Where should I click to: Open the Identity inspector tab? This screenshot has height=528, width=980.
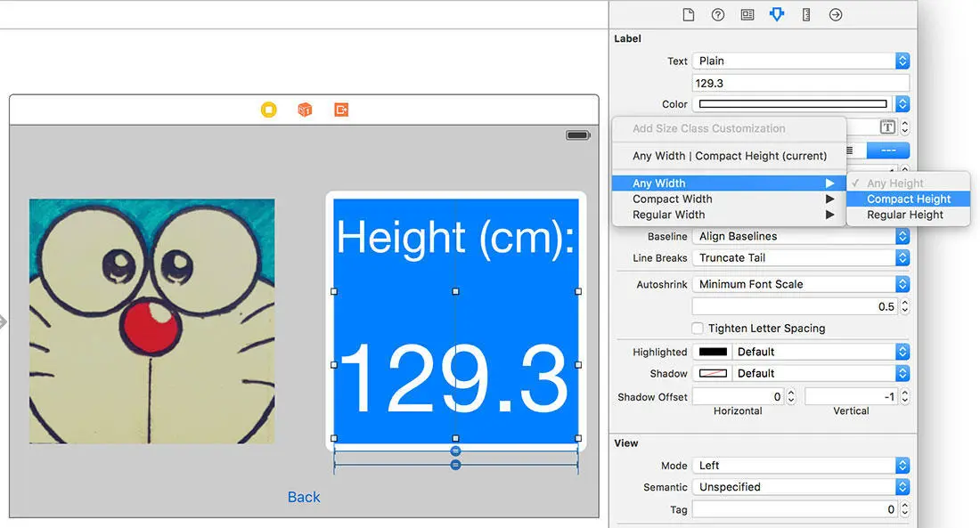(747, 14)
